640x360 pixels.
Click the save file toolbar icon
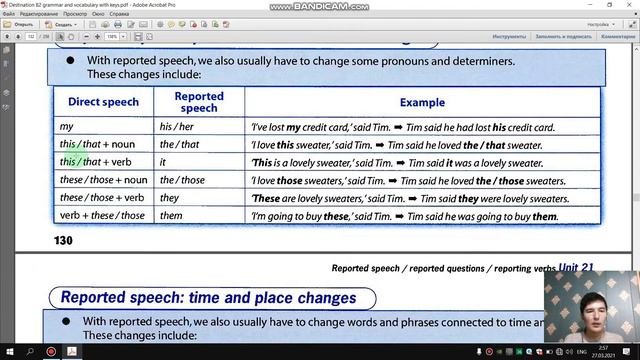coord(93,24)
